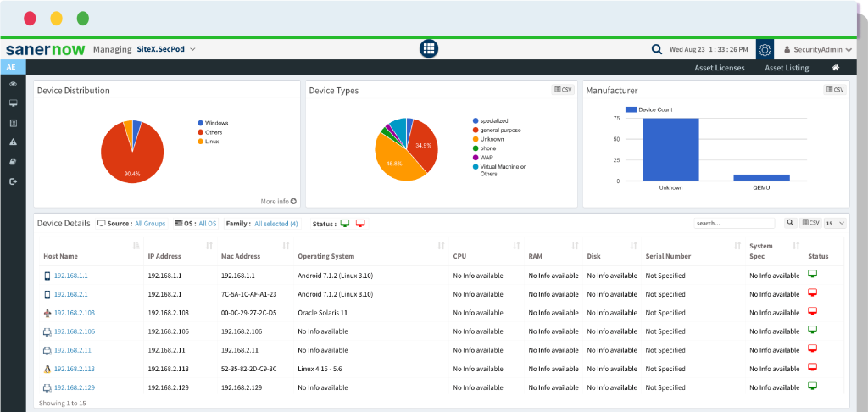The height and width of the screenshot is (412, 868).
Task: Open the Asset Listing tab
Action: point(787,68)
